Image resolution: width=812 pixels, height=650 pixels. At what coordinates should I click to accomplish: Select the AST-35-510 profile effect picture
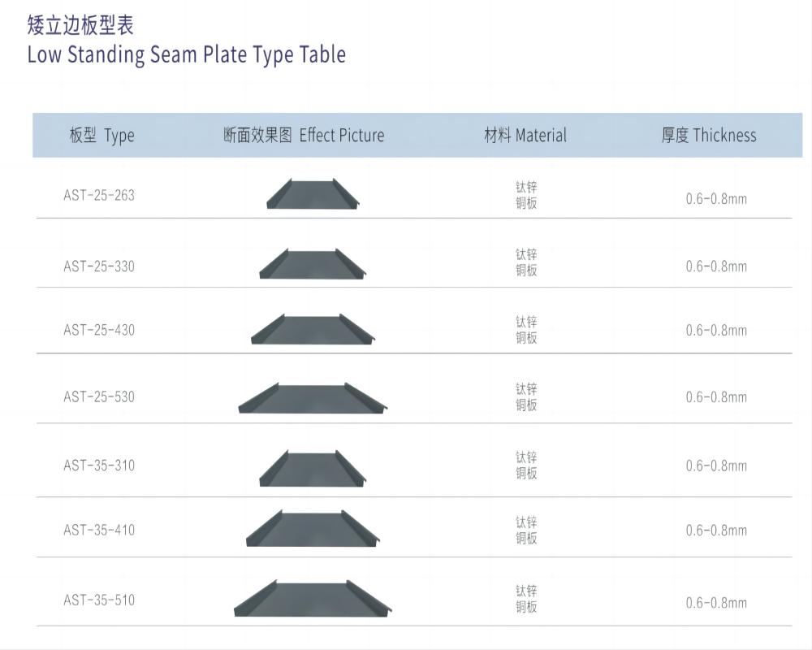313,599
